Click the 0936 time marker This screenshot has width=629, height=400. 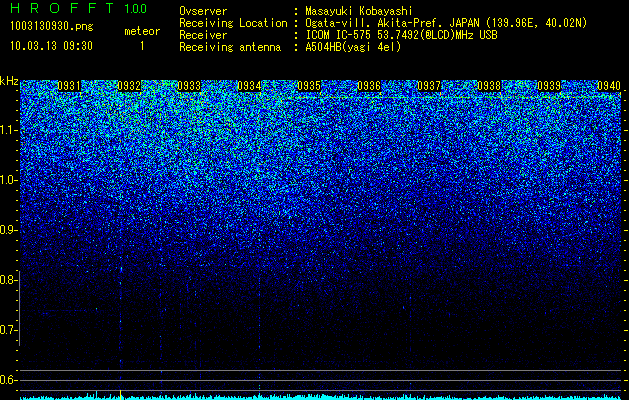(x=369, y=86)
